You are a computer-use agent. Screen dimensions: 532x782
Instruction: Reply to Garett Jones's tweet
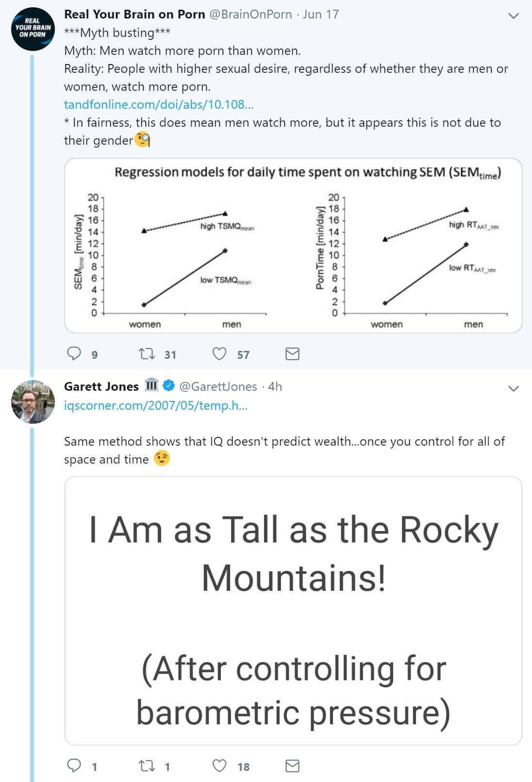74,765
